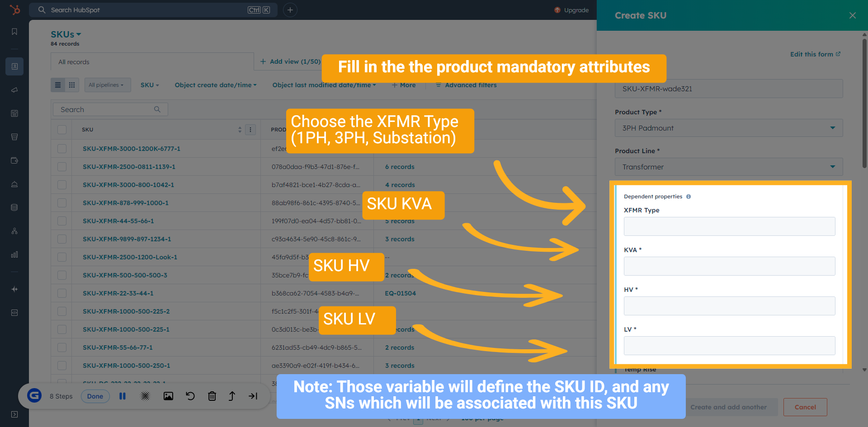This screenshot has height=427, width=868.
Task: Open SKU column options kebab icon
Action: [x=250, y=130]
